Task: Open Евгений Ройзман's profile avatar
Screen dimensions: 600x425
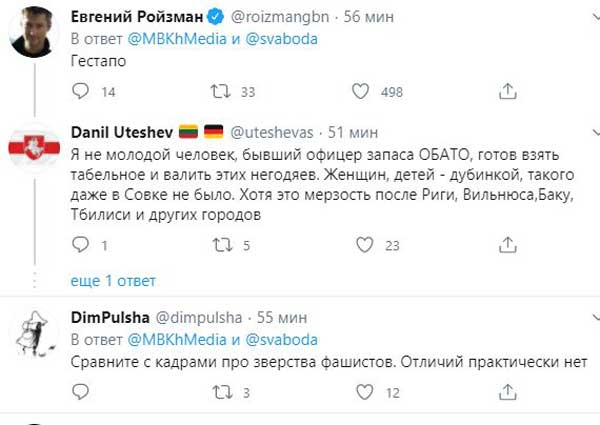Action: (x=33, y=34)
